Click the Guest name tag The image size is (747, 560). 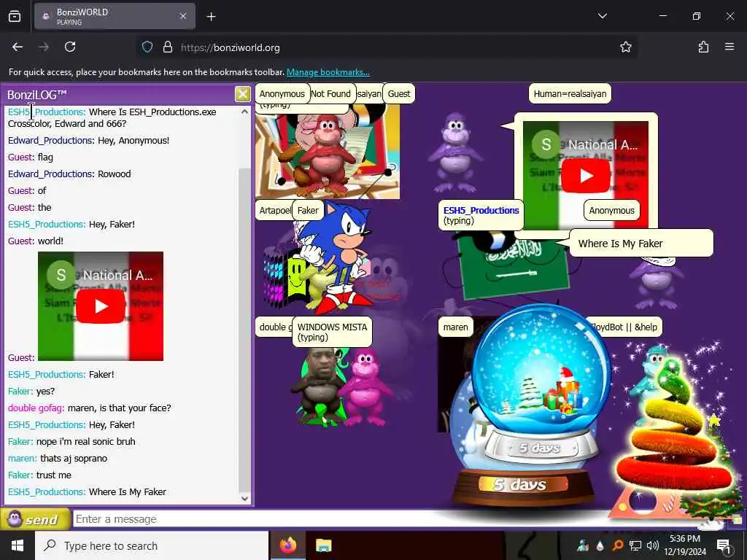click(399, 94)
